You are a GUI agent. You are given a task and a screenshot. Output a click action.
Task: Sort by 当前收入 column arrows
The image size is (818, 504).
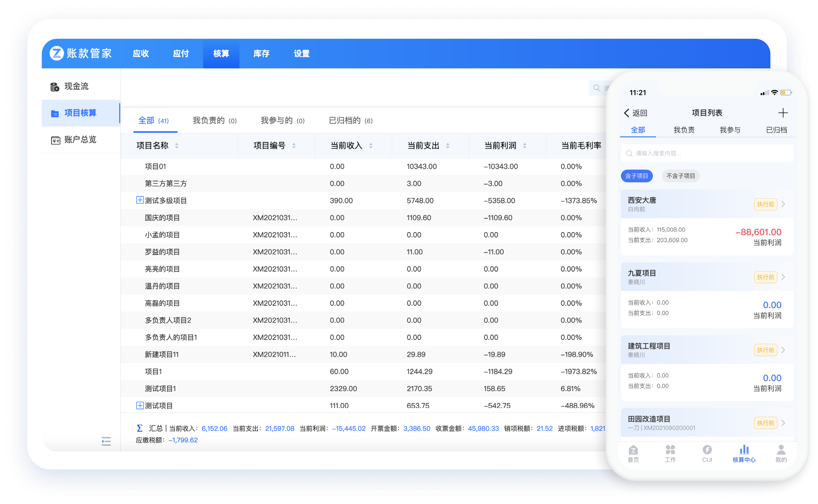coord(371,146)
